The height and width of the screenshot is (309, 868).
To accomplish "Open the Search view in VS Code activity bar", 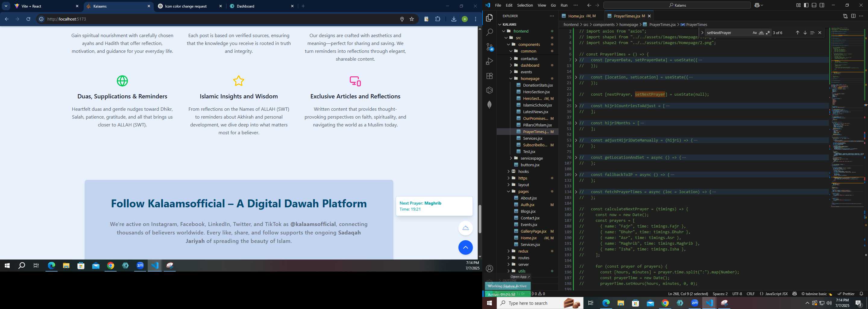I will 489,32.
